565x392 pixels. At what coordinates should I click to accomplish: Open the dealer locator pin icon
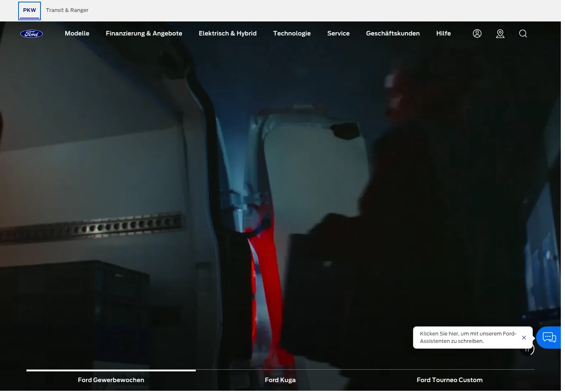click(x=500, y=33)
